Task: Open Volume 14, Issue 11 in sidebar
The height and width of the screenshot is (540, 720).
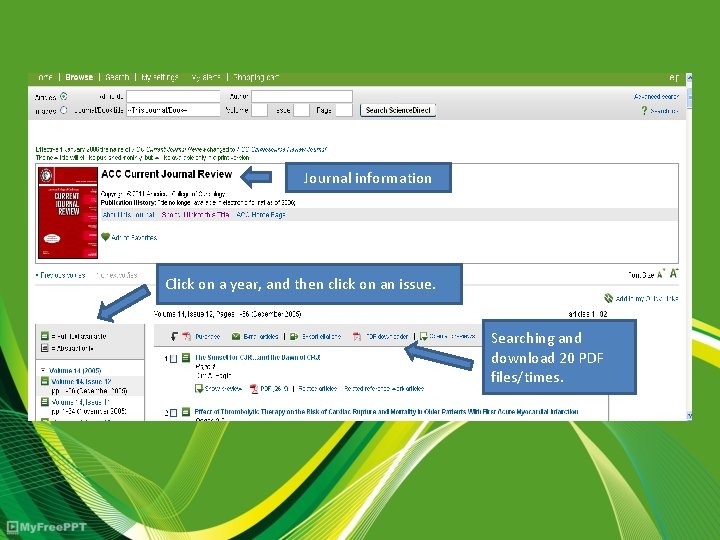Action: point(80,402)
